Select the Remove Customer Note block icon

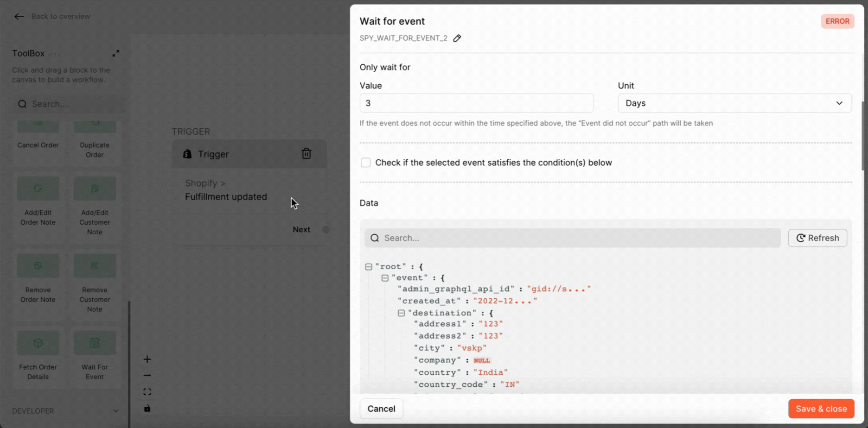(x=95, y=265)
